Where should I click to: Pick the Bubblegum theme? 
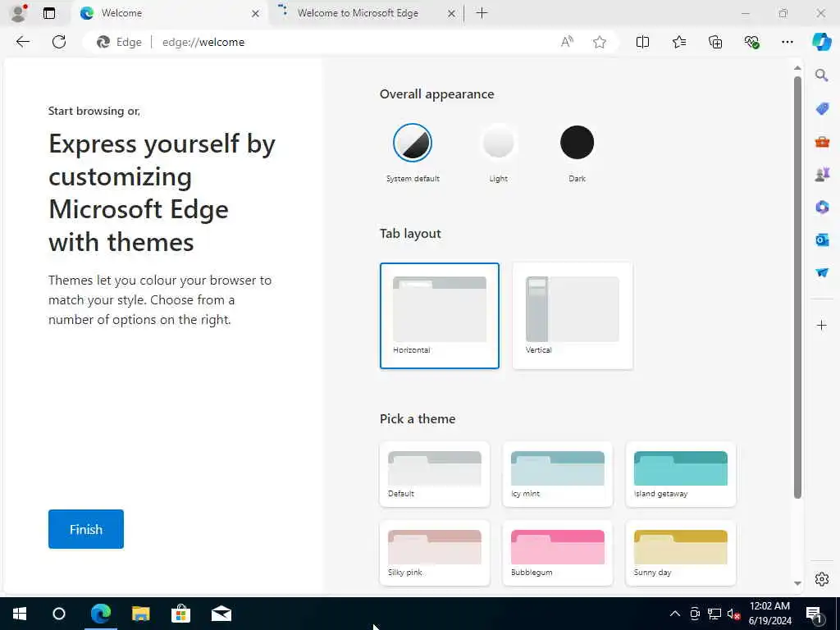click(x=558, y=553)
